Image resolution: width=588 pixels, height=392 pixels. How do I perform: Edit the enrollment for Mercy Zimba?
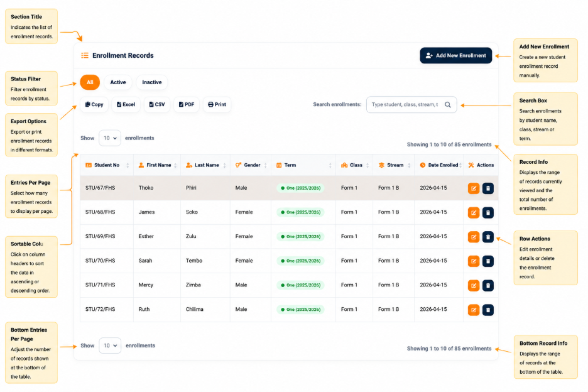coord(474,285)
